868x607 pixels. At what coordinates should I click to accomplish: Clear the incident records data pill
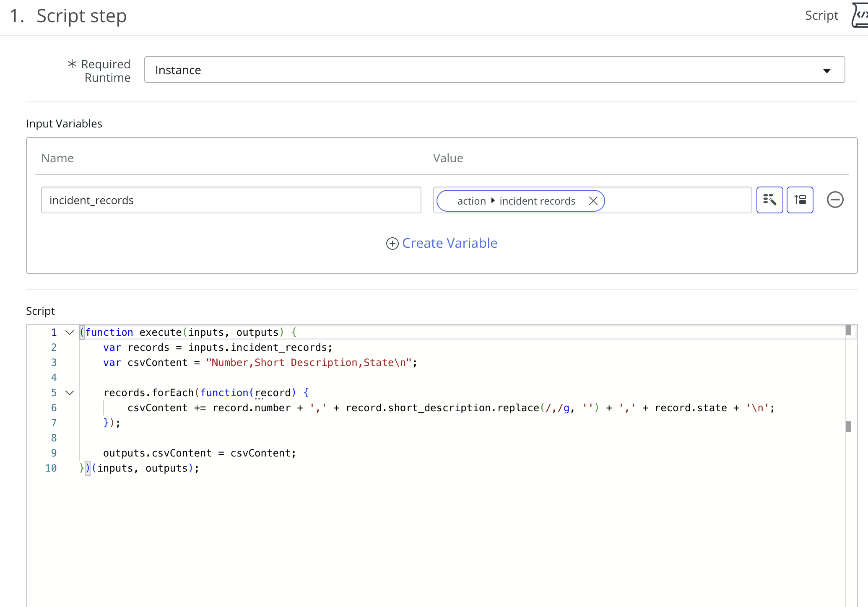click(x=593, y=201)
